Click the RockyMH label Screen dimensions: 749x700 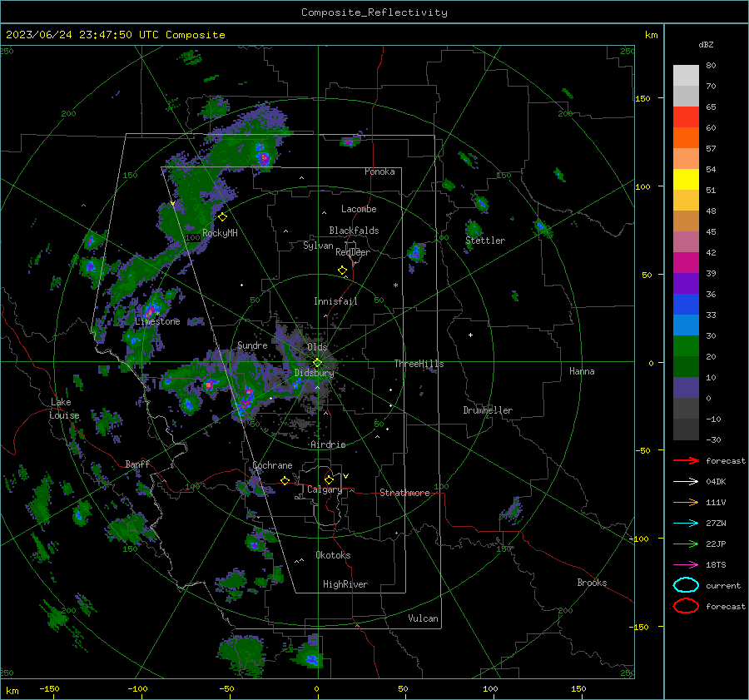(x=220, y=233)
